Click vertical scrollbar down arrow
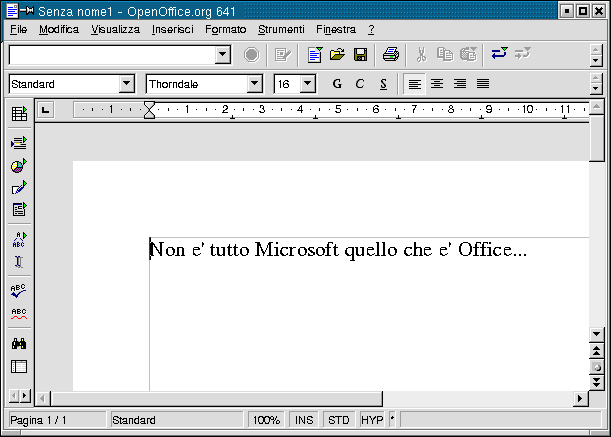Viewport: 611px width, 437px height. (596, 334)
